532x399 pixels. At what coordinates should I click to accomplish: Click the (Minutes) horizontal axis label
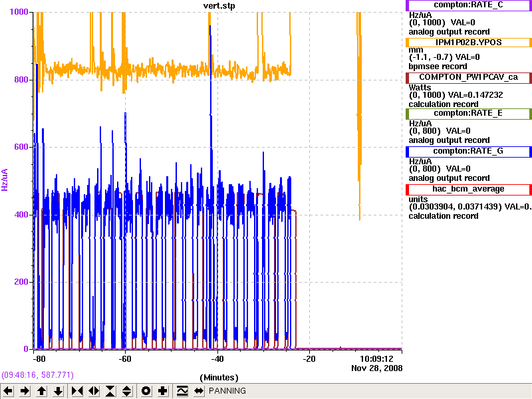pos(219,378)
